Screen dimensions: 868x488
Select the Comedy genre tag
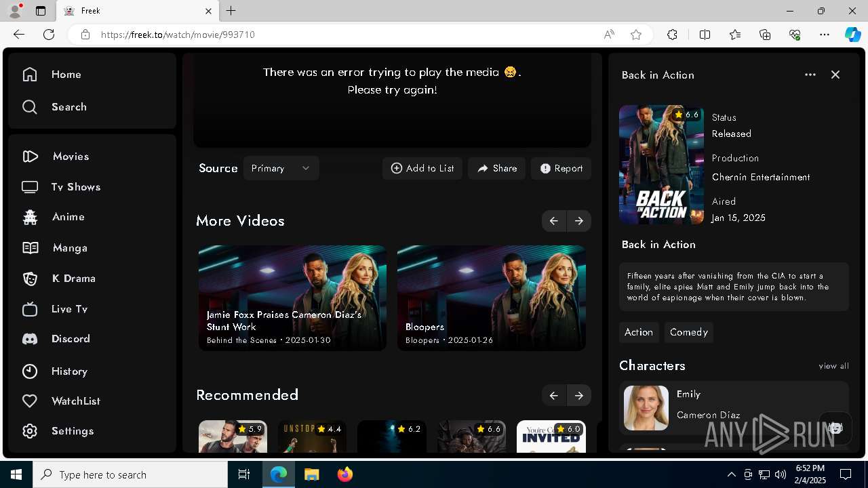(689, 332)
